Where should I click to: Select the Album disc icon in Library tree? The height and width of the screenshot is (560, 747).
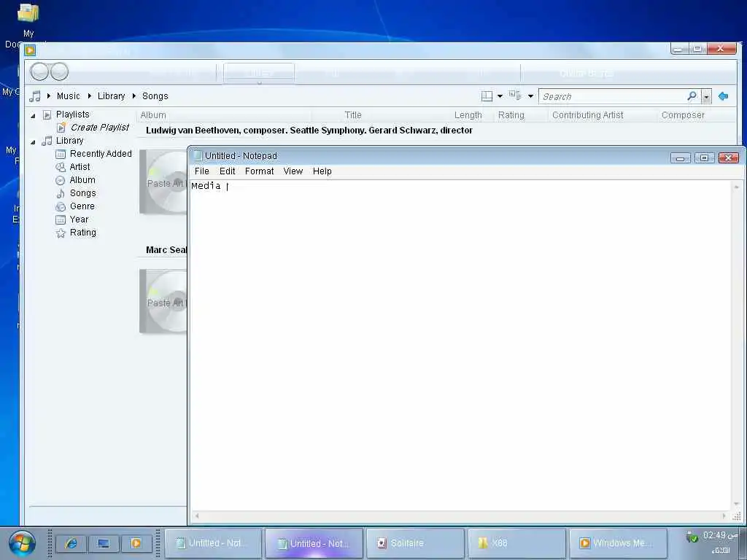click(61, 181)
